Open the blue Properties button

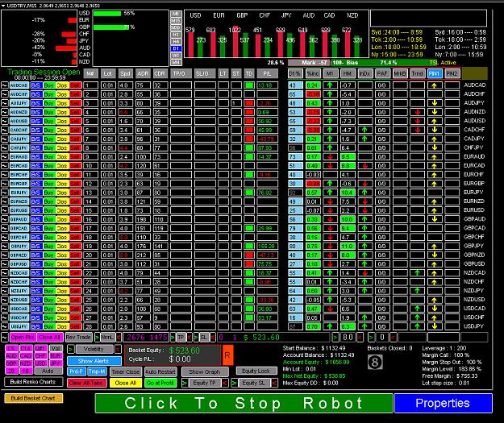tap(443, 404)
